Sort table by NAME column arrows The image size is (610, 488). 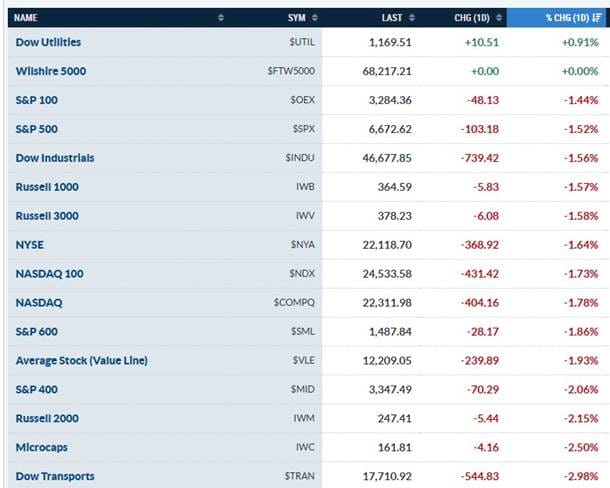[x=221, y=18]
